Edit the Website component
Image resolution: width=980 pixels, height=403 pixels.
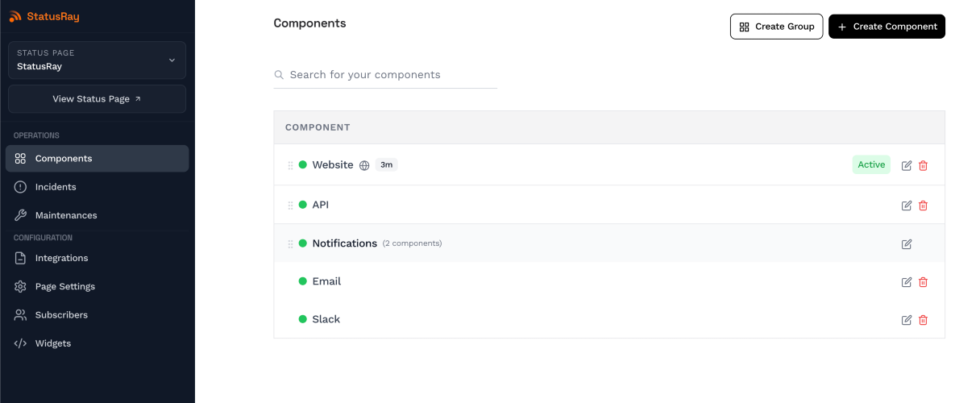(907, 165)
